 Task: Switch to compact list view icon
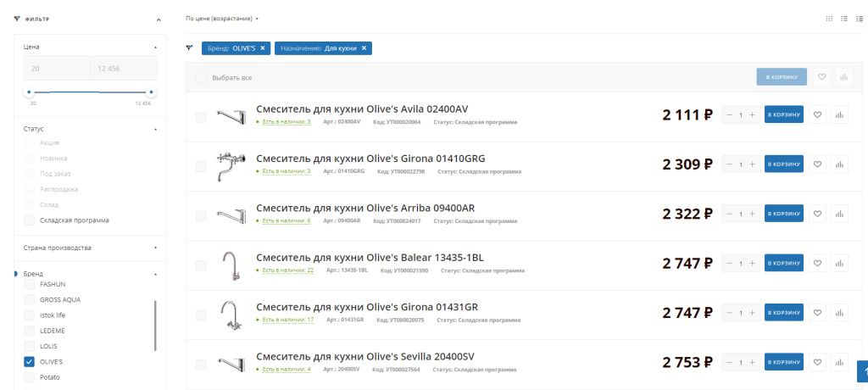[x=860, y=18]
